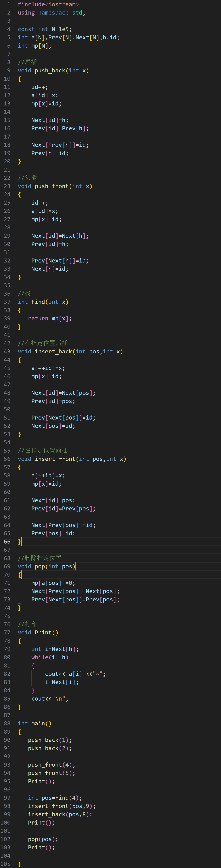The width and height of the screenshot is (221, 868).
Task: Click the 'while(i!=h)' loop header
Action: tap(50, 657)
